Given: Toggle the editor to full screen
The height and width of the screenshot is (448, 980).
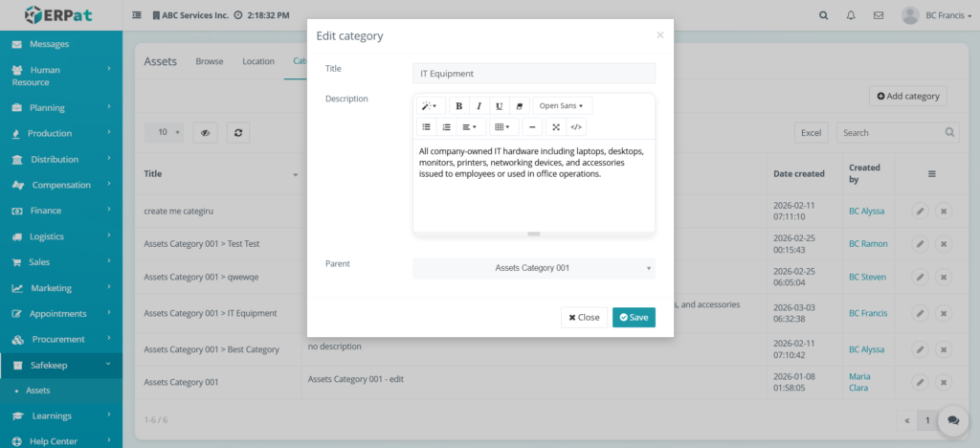Looking at the screenshot, I should (x=556, y=127).
